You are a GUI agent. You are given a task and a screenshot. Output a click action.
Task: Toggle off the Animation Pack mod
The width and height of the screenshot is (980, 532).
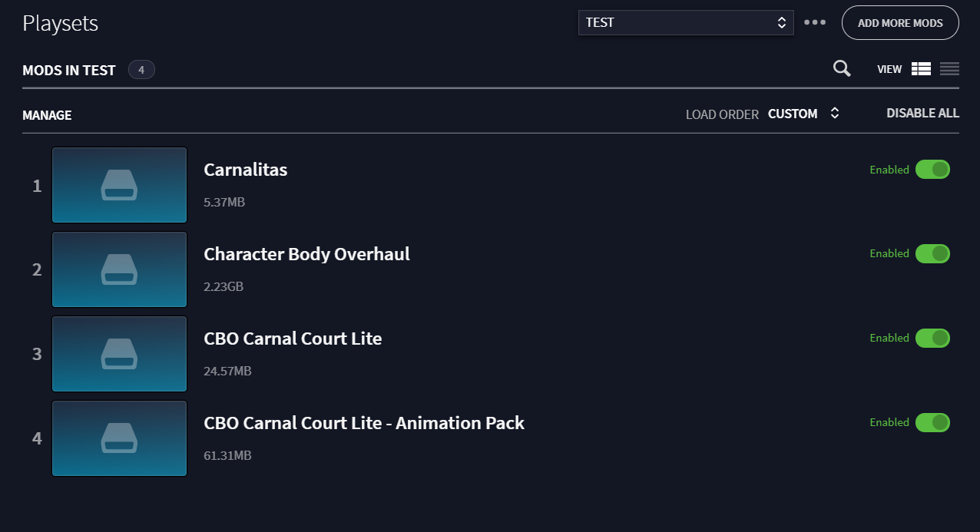pos(932,422)
